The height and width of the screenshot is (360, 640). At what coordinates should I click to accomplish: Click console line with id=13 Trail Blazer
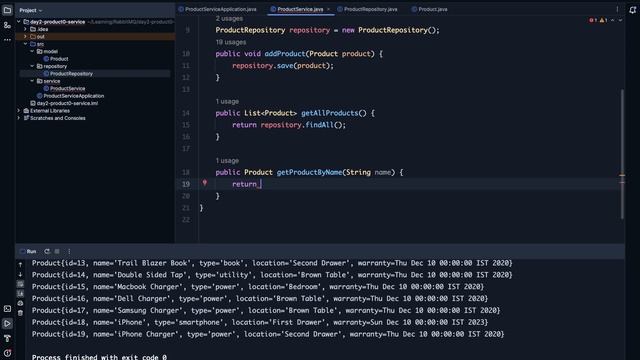pyautogui.click(x=272, y=263)
